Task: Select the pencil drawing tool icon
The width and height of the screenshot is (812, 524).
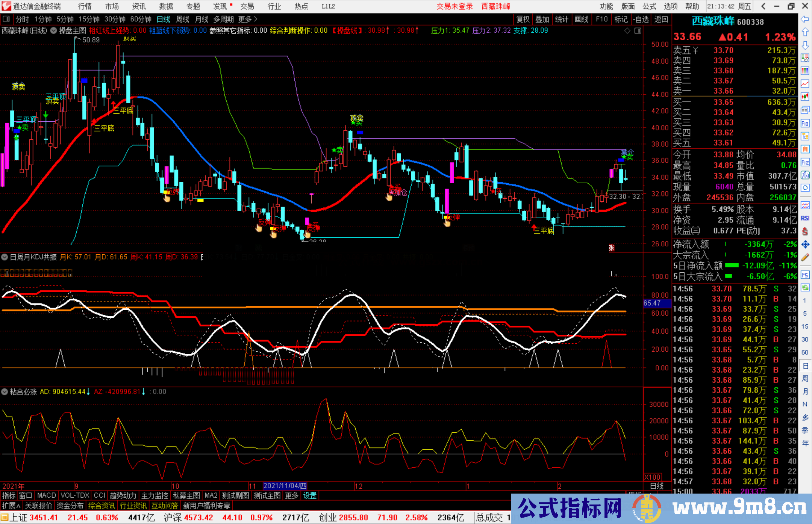Action: pyautogui.click(x=805, y=257)
